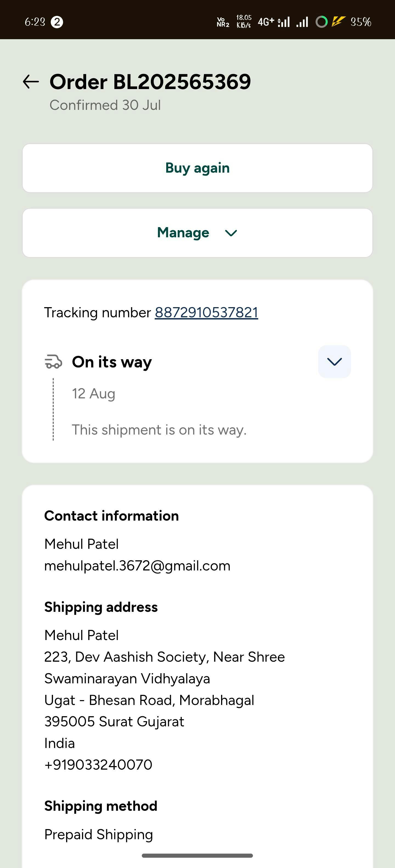Tap the bottom home gesture bar

197,855
